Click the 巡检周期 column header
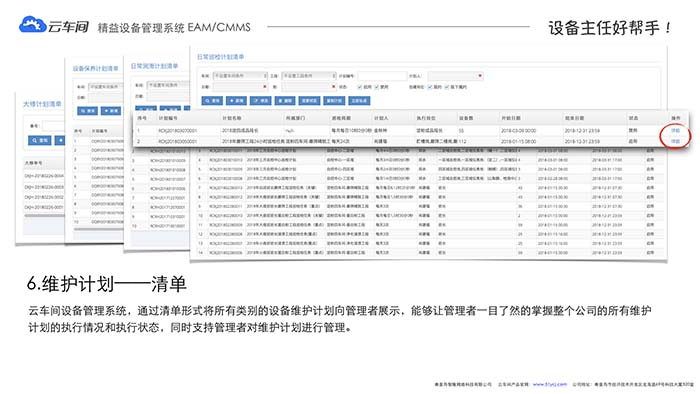This screenshot has height=394, width=700. [341, 118]
